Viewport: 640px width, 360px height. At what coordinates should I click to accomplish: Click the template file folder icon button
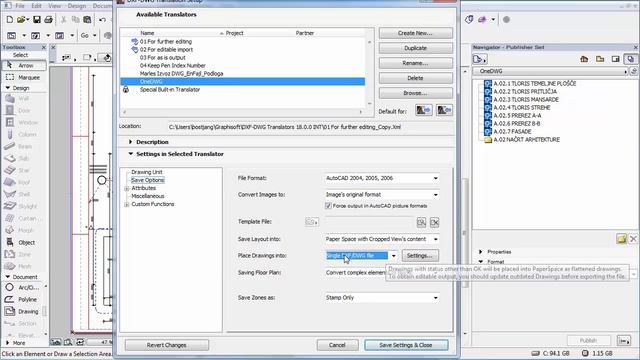pos(312,222)
